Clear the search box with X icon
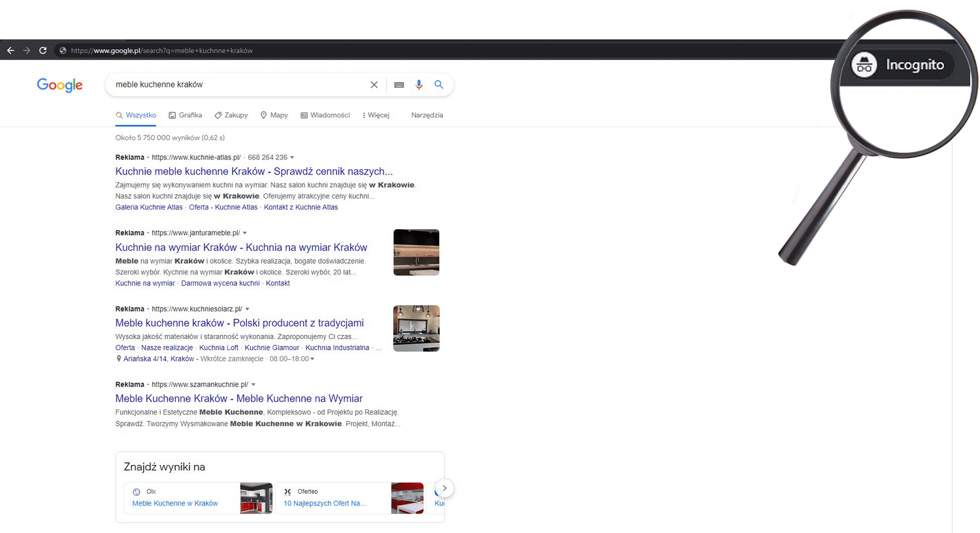 pyautogui.click(x=374, y=85)
